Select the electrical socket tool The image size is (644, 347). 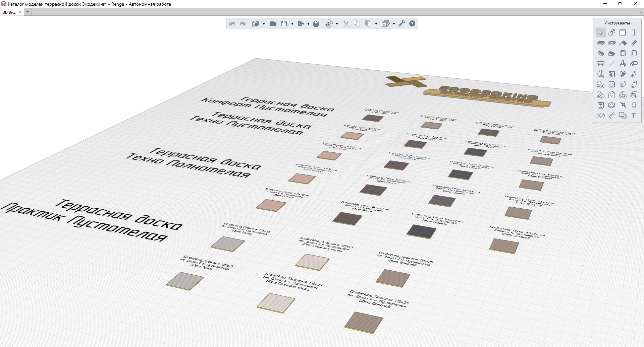click(634, 95)
